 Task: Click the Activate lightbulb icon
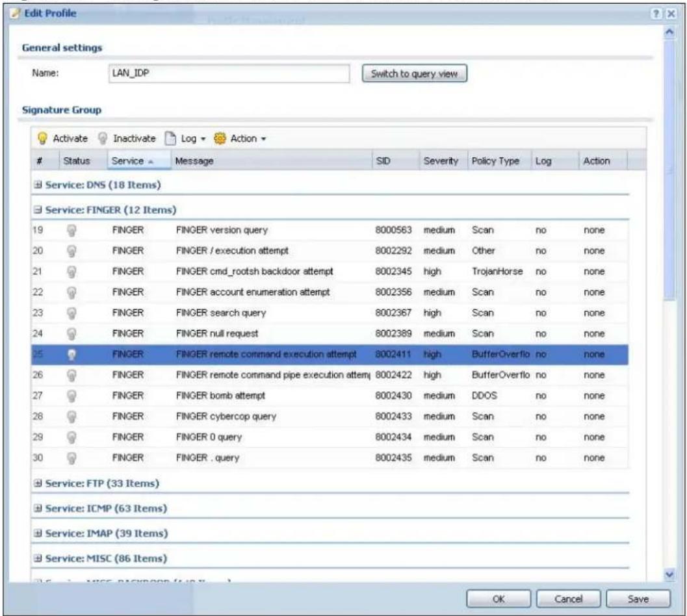(42, 138)
